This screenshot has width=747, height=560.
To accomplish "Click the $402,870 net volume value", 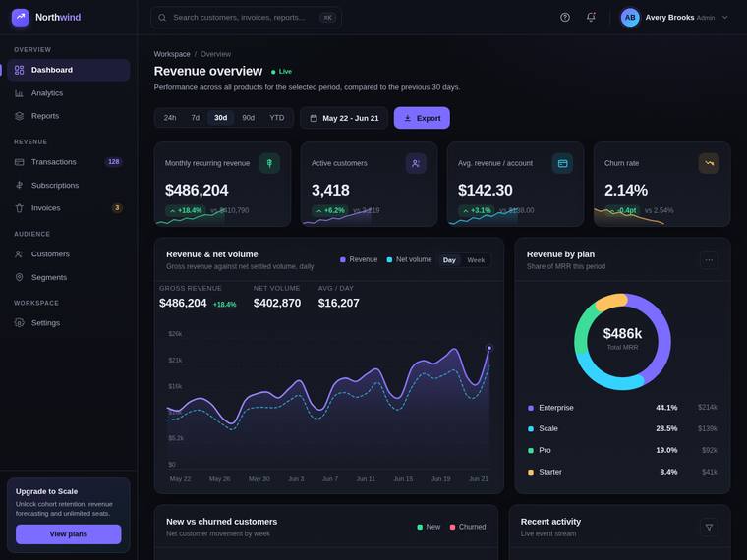I will (277, 303).
